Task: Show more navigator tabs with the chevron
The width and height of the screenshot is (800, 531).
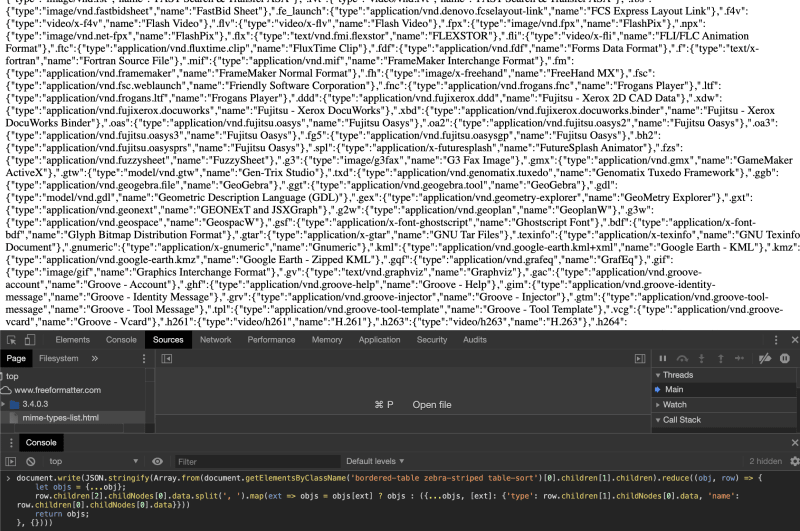Action: click(94, 359)
